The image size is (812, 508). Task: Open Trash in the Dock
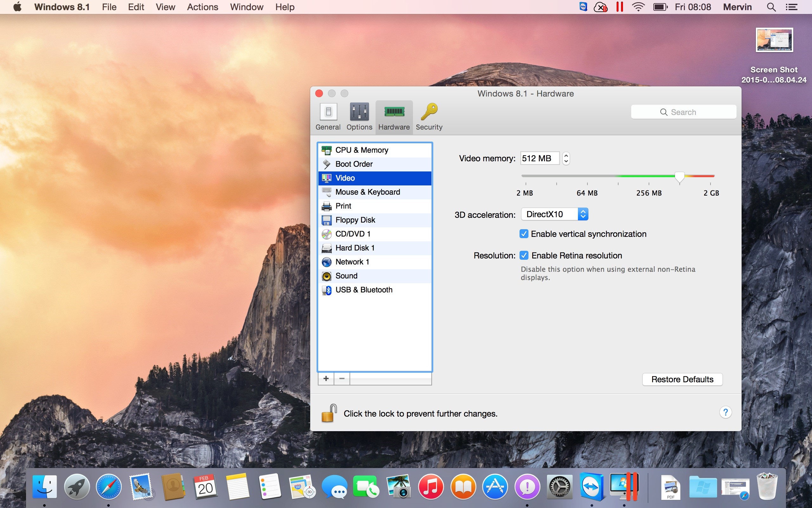pos(767,486)
